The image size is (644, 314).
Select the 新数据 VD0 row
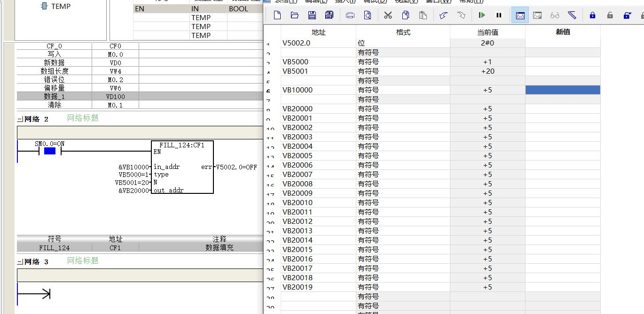tap(140, 62)
